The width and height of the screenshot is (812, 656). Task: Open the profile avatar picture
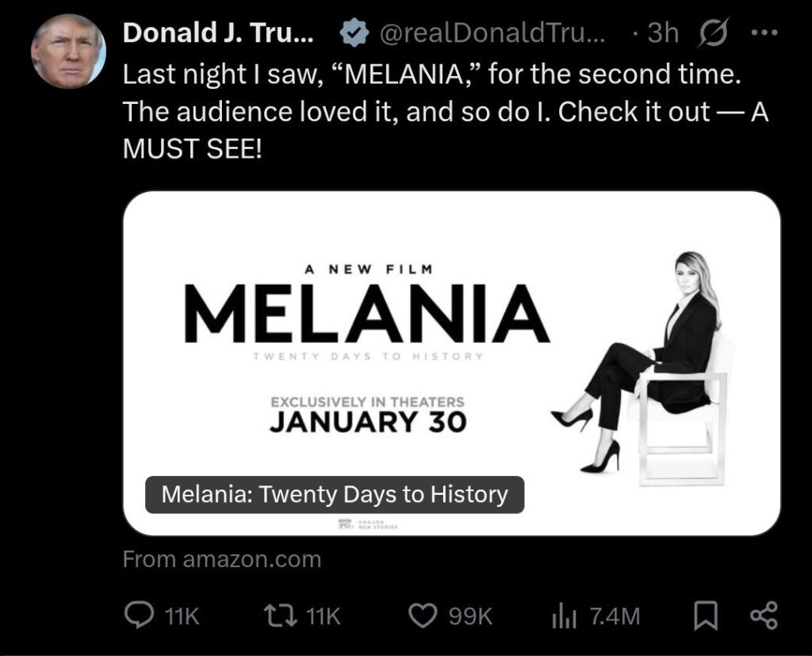(x=68, y=50)
